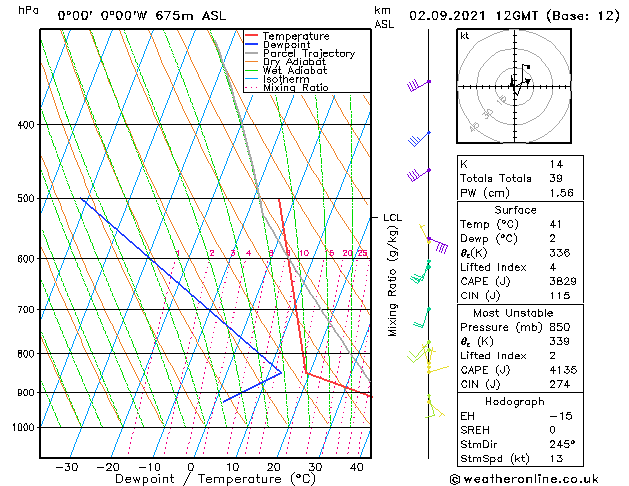Screen dimensions: 629x486
Task: Click the 'kt' unit label in hodograph
Action: point(465,36)
